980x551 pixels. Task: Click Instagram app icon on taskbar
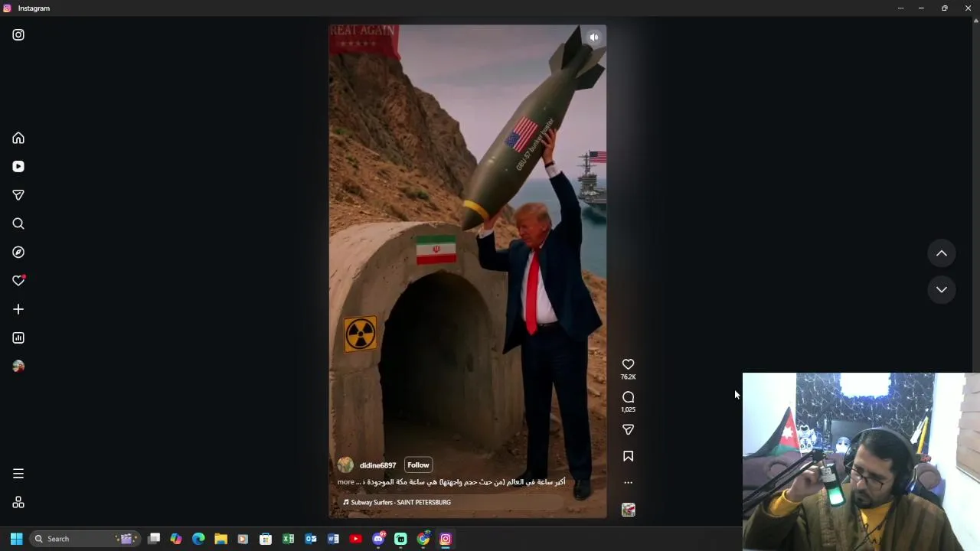[x=446, y=539]
